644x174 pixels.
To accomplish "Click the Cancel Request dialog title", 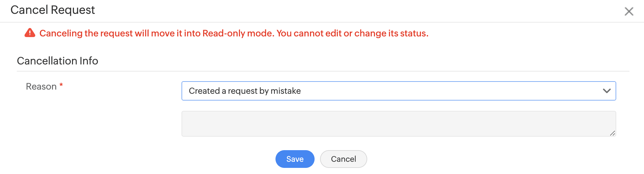I will [x=53, y=10].
